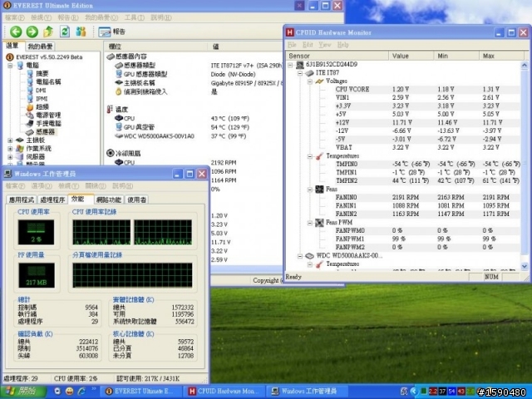Viewport: 532px width, 399px height.
Task: Switch to the 選單 tab in EVEREST sidebar
Action: (x=13, y=46)
